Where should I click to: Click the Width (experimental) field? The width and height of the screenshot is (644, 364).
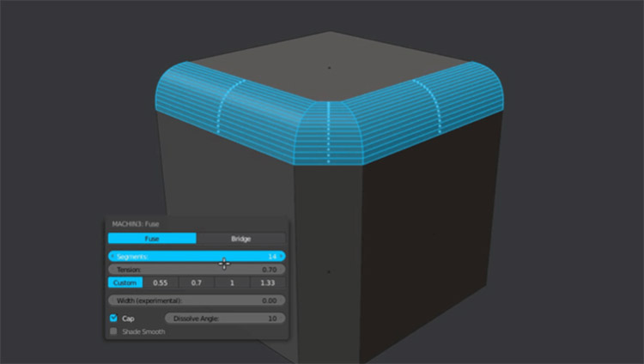(197, 300)
